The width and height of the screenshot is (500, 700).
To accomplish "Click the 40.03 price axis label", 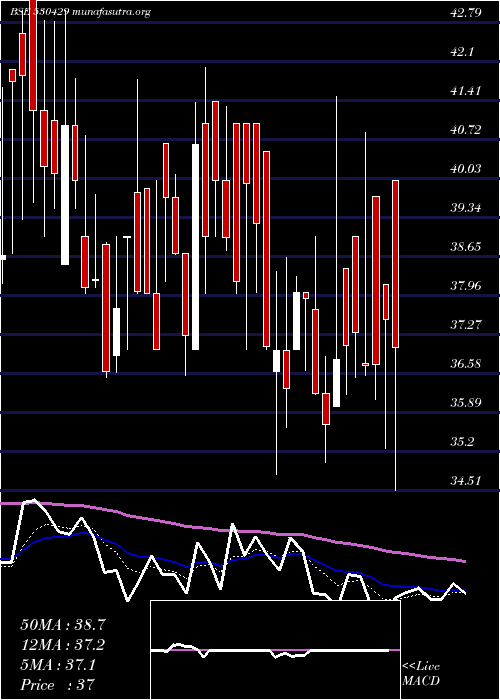I will (466, 169).
